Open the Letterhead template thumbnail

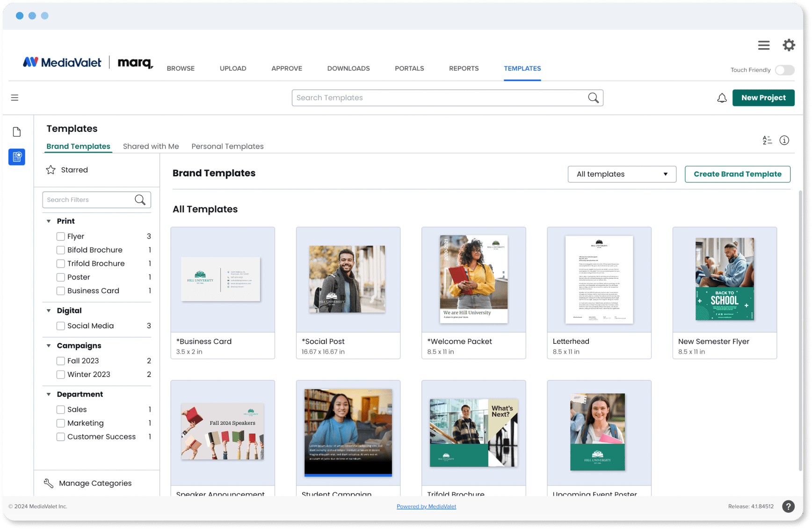click(599, 280)
